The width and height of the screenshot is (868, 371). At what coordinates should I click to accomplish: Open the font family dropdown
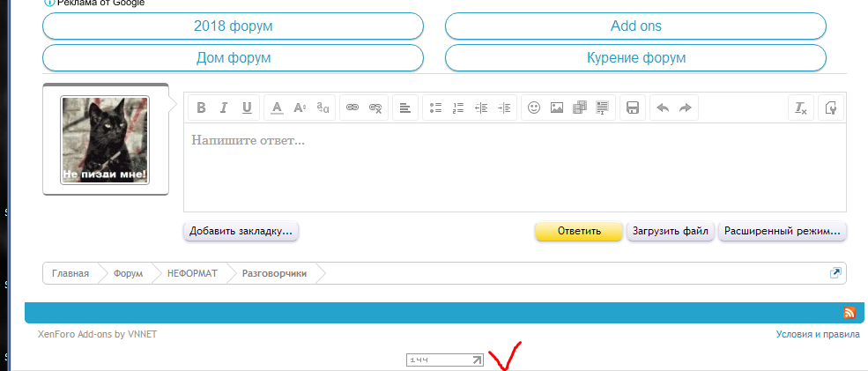point(323,108)
